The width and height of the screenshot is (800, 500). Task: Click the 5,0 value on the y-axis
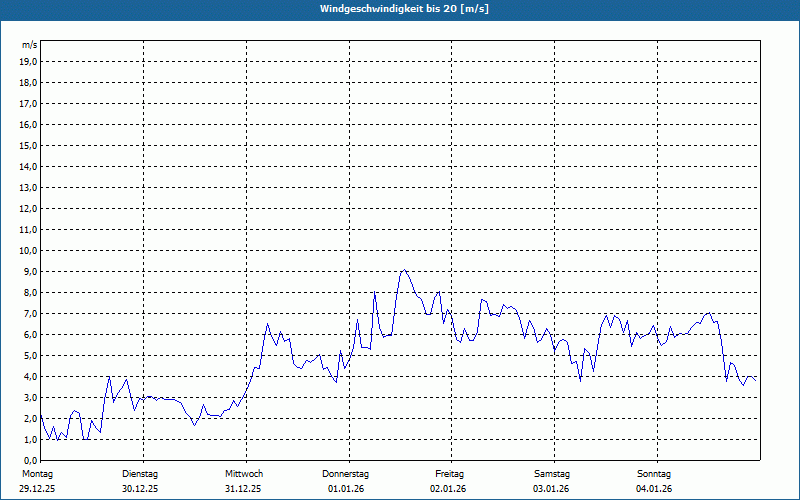tap(28, 355)
